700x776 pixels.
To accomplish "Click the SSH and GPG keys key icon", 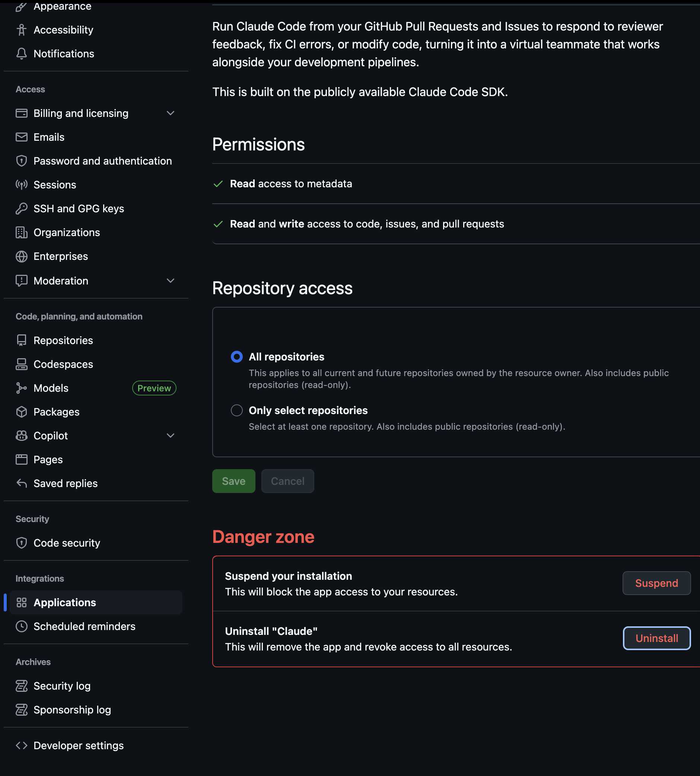I will point(22,209).
